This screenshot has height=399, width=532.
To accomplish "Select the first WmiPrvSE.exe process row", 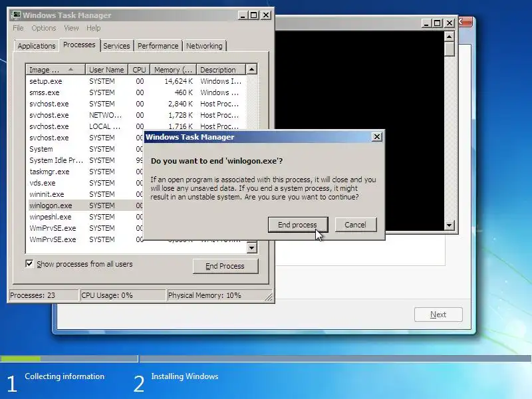I will (85, 228).
